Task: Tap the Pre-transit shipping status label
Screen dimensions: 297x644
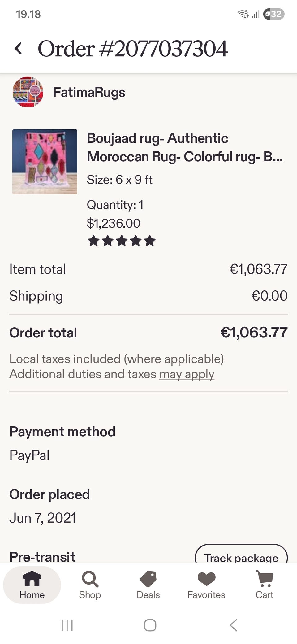Action: tap(42, 556)
